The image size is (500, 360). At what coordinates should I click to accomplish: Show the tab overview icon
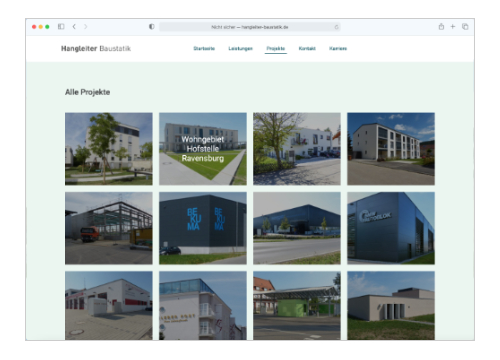pos(465,27)
